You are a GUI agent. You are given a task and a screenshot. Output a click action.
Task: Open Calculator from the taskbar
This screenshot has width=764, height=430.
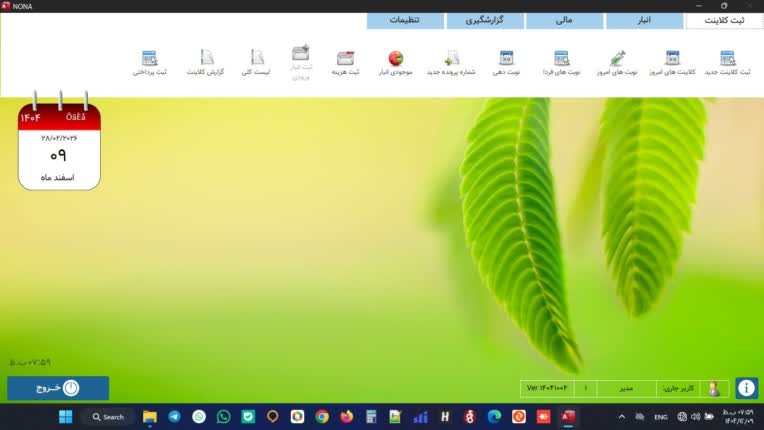pyautogui.click(x=371, y=417)
